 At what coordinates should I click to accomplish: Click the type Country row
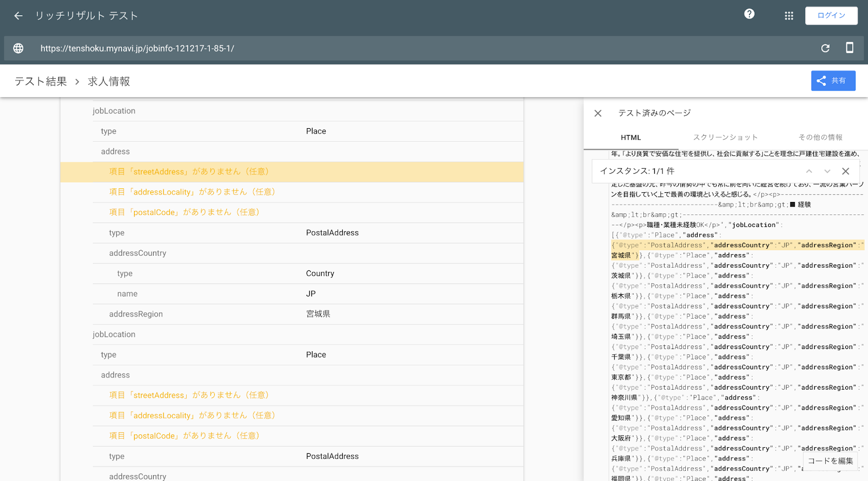tap(308, 274)
